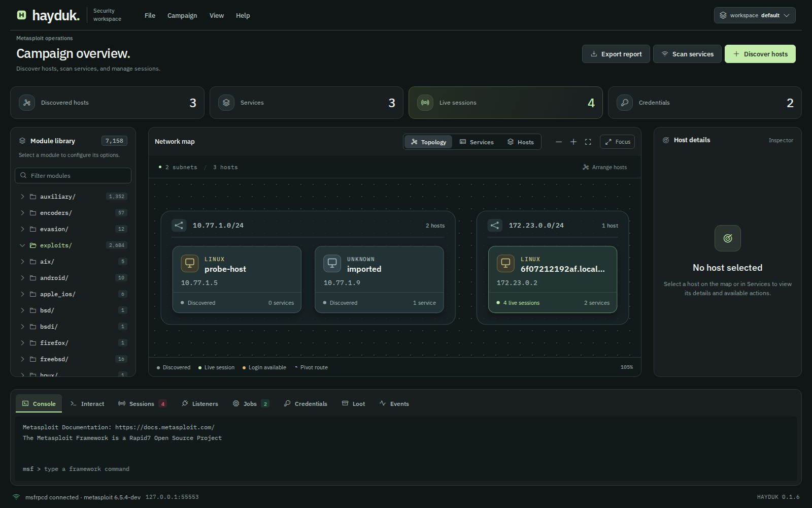Open the File menu
Screen dimensions: 812x508
tap(150, 16)
